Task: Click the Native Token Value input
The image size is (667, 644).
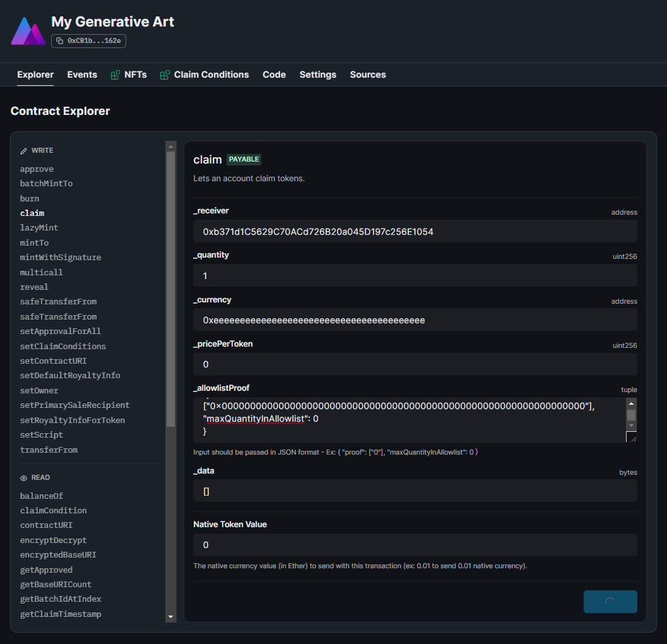Action: (x=415, y=544)
